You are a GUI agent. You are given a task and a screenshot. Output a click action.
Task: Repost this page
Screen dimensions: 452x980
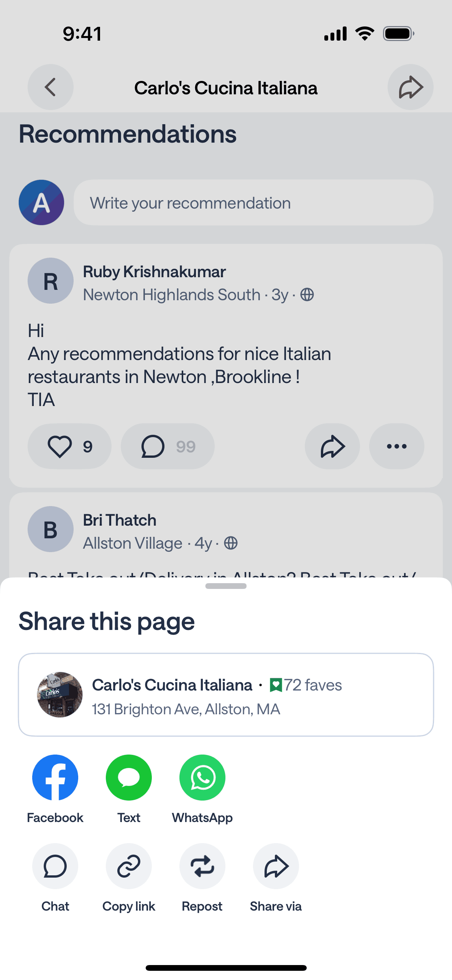pos(202,866)
